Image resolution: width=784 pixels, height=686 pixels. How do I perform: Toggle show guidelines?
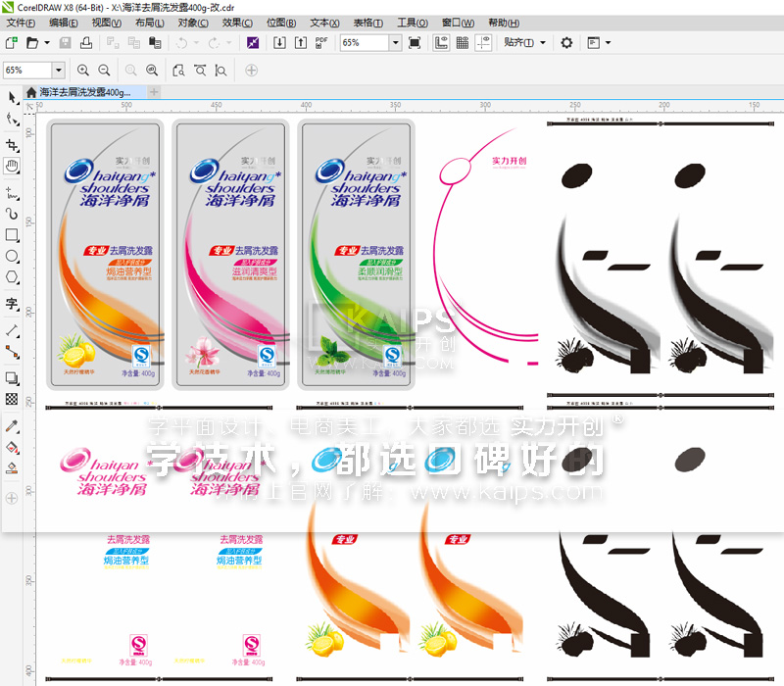[483, 43]
